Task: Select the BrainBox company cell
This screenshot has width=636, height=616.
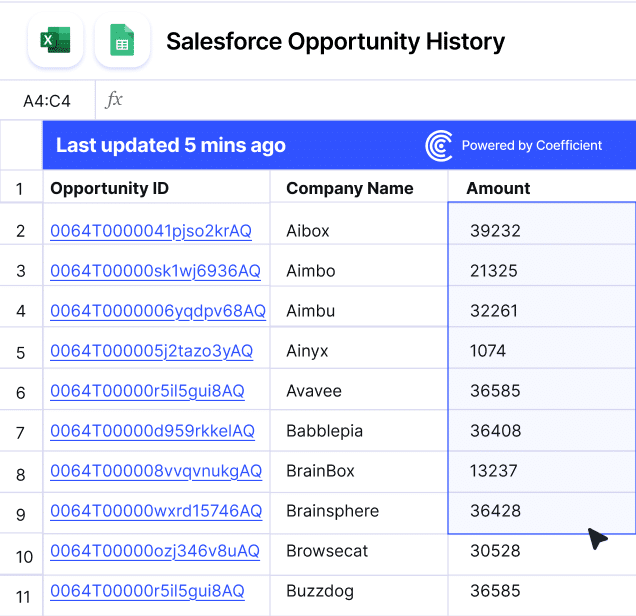Action: (359, 472)
